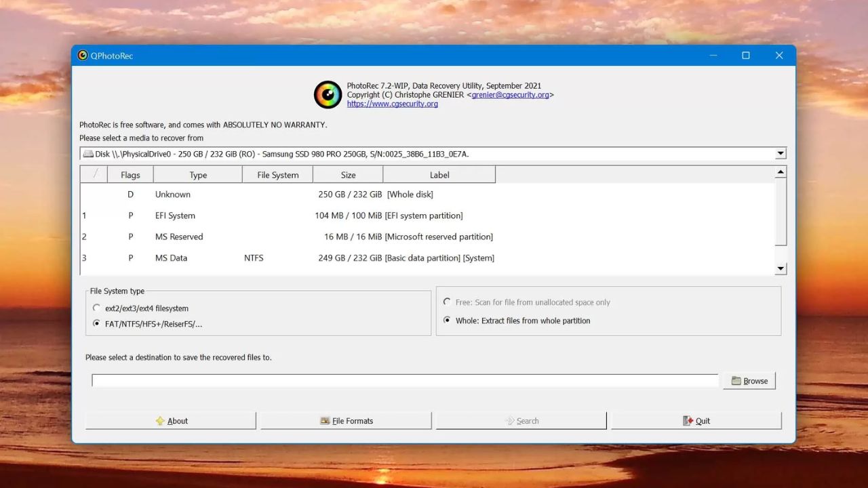Select the ext2/ext3/ext4 filesystem radio option

(97, 308)
